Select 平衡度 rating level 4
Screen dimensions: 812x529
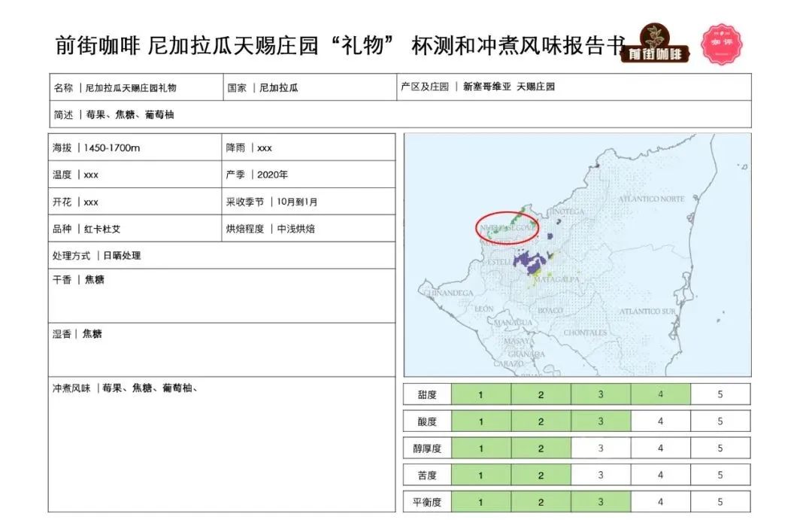(660, 502)
